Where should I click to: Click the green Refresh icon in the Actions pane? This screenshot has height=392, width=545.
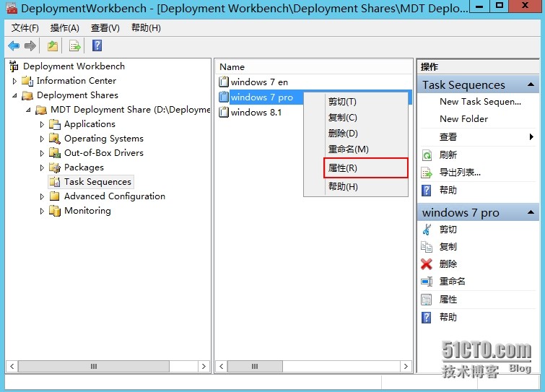tap(427, 155)
